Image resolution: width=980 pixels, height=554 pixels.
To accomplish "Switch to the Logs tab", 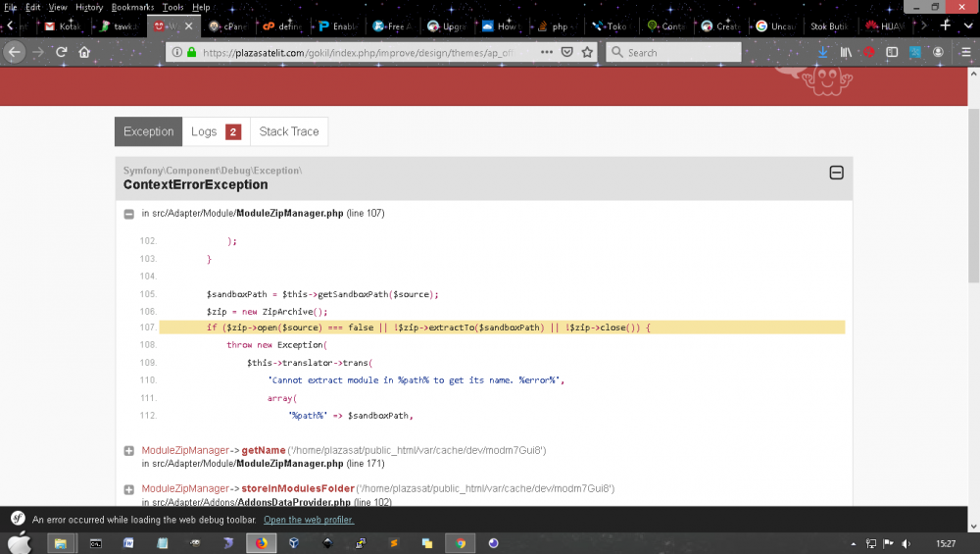I will [215, 131].
